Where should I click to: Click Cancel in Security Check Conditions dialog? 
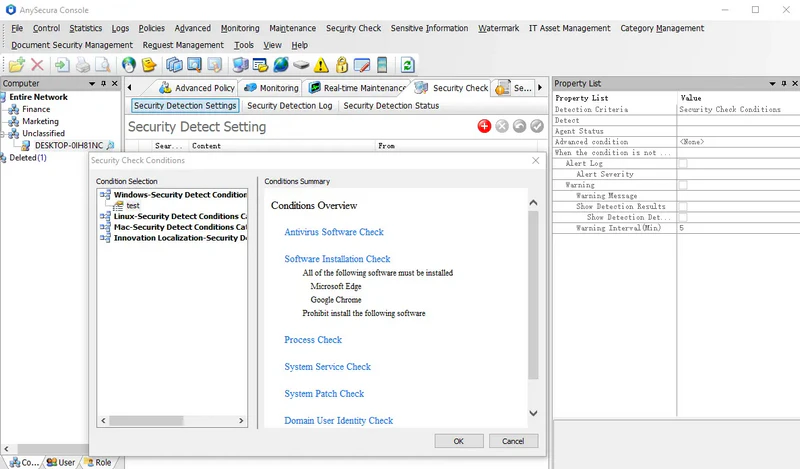(513, 441)
